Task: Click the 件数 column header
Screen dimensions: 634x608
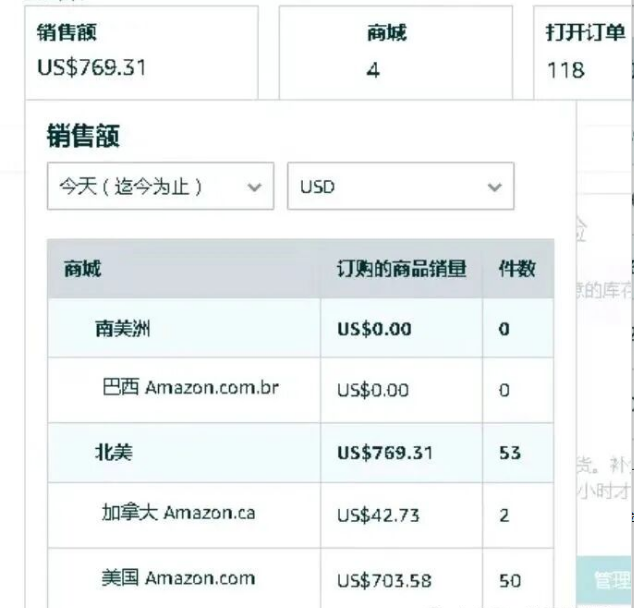Action: tap(517, 268)
